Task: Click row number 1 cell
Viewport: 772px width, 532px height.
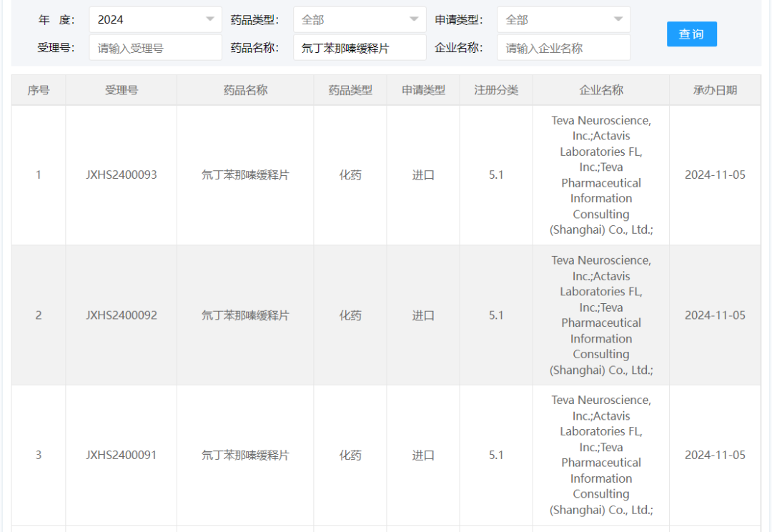Action: click(39, 175)
